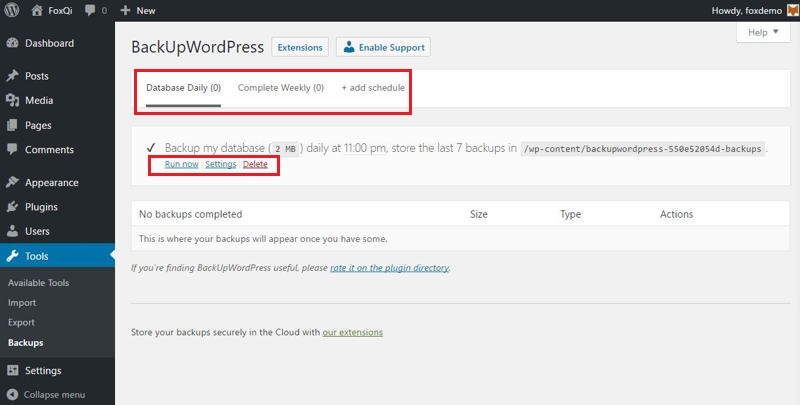This screenshot has width=800, height=405.
Task: Click Howdy, foxdemo account text
Action: pyautogui.click(x=746, y=11)
